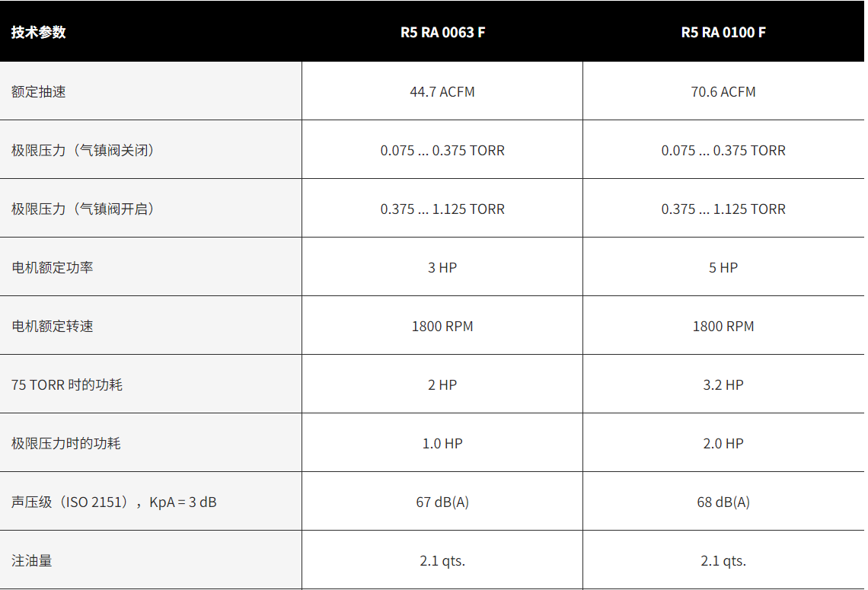868x590 pixels.
Task: Click the 44.7 ACFM value
Action: (x=442, y=91)
